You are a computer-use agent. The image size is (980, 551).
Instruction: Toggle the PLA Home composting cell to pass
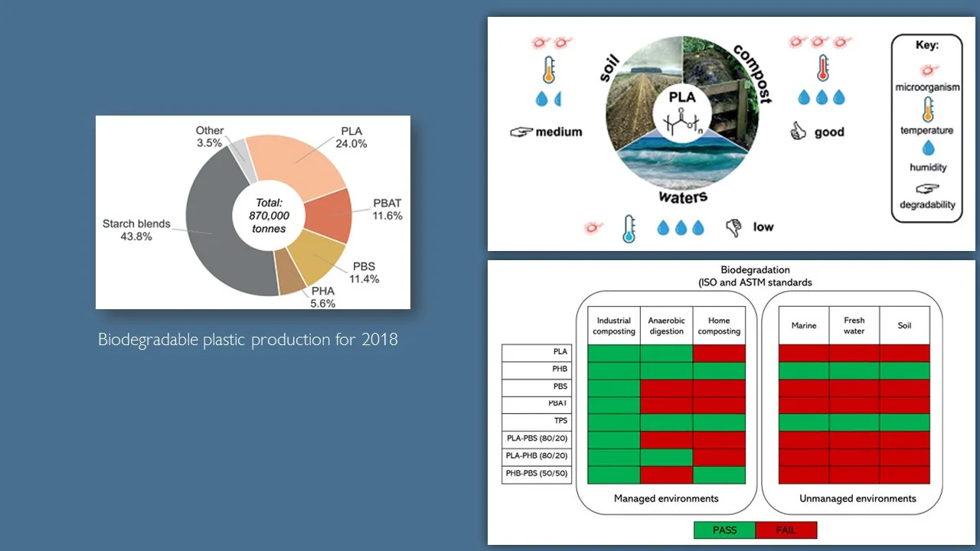pos(718,353)
